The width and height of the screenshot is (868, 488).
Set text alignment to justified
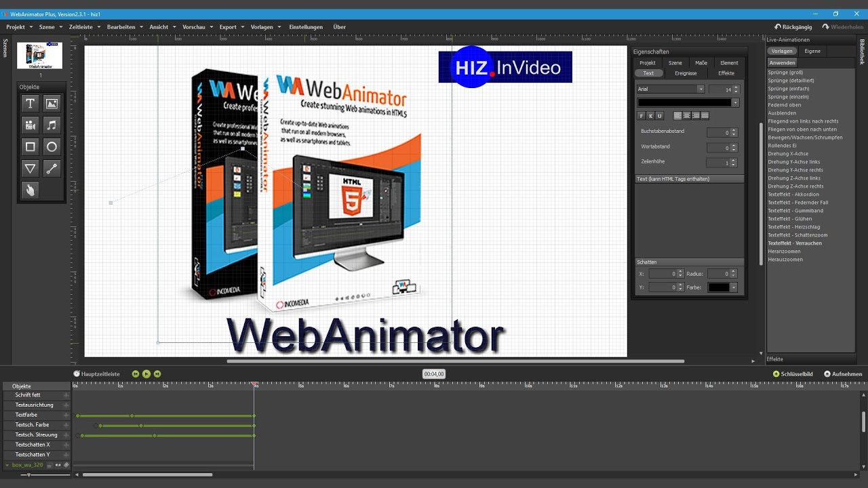704,116
